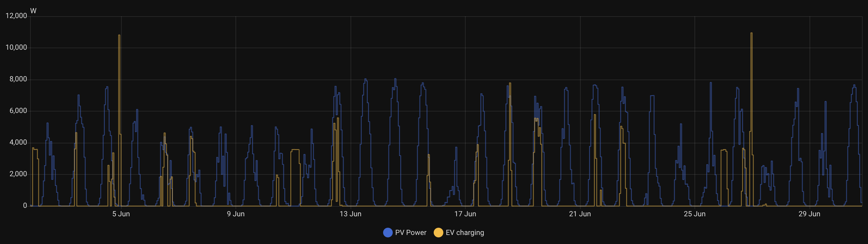Toggle the PV Power series in legend
Viewport: 868px width, 244px height.
pyautogui.click(x=405, y=233)
